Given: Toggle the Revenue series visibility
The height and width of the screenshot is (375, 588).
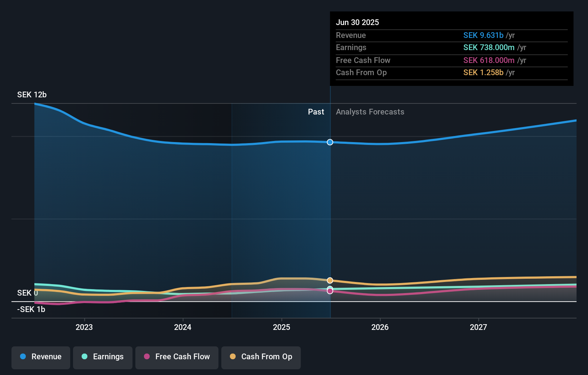Looking at the screenshot, I should pos(40,357).
